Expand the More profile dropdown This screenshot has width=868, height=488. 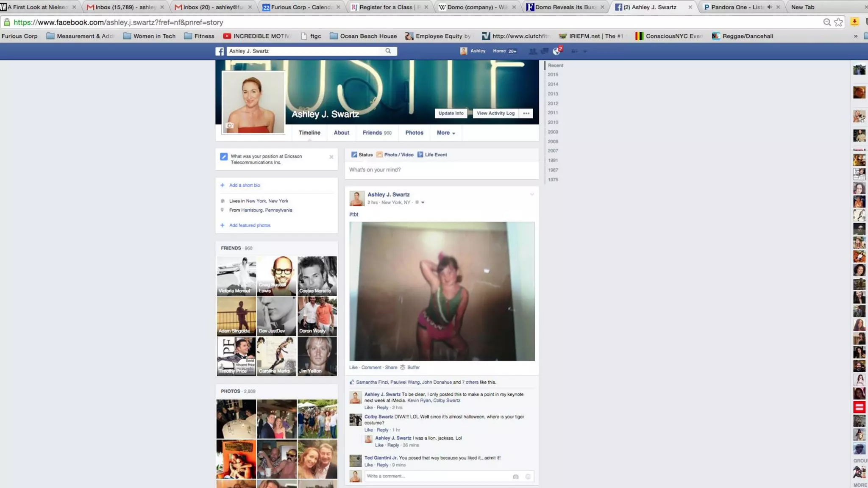[446, 133]
